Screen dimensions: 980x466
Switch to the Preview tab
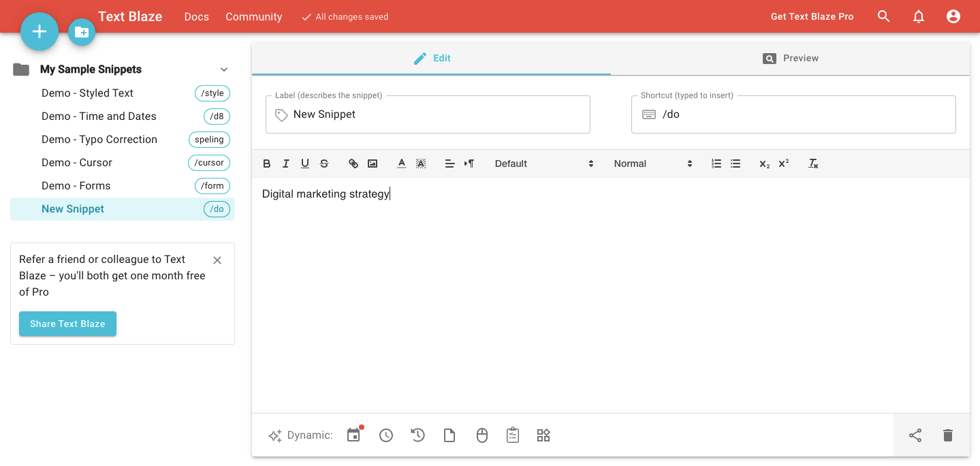(x=790, y=59)
